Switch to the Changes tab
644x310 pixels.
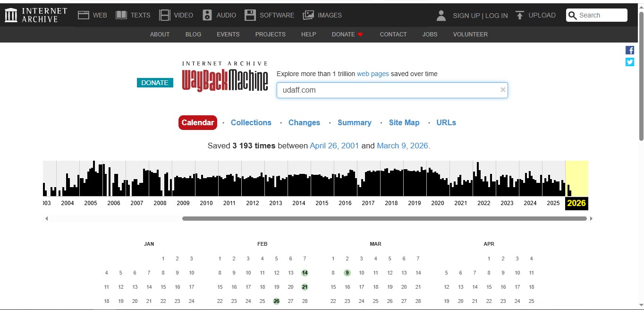click(304, 122)
